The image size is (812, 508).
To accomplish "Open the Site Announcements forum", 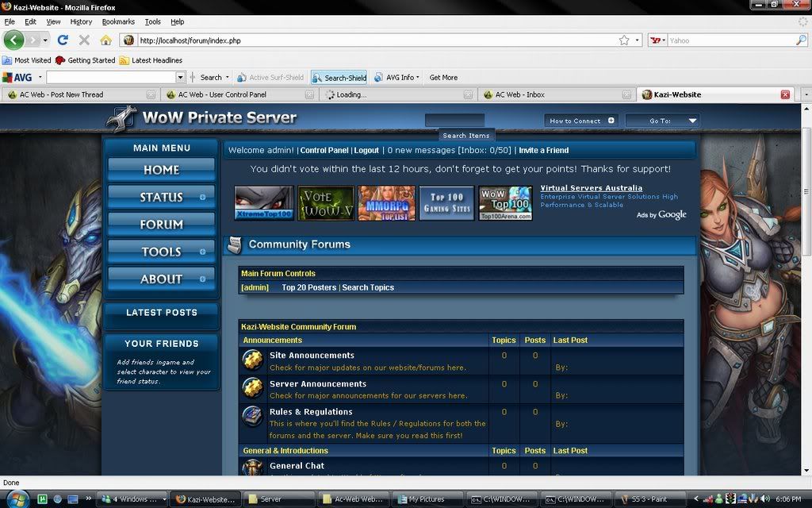I will pos(312,355).
